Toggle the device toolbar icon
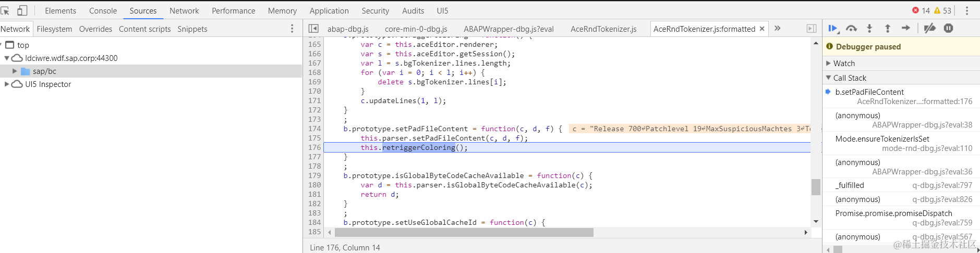 pyautogui.click(x=22, y=10)
